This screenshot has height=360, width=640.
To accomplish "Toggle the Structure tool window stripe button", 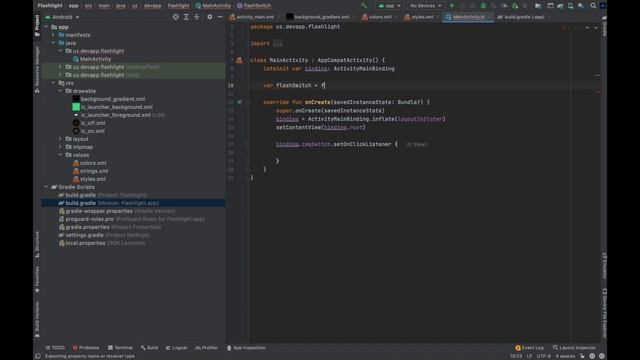I will coord(37,244).
